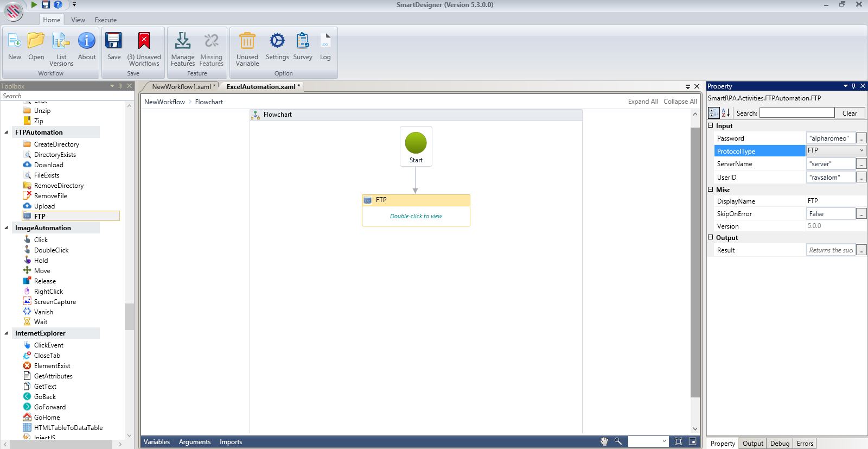Open the ProtocolType dropdown
The height and width of the screenshot is (449, 868).
pyautogui.click(x=861, y=150)
